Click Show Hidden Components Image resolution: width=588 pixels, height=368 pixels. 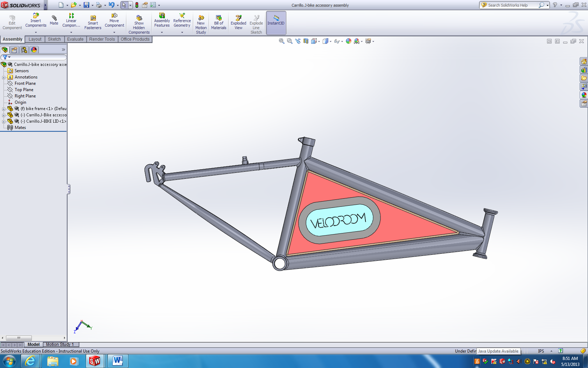(139, 25)
